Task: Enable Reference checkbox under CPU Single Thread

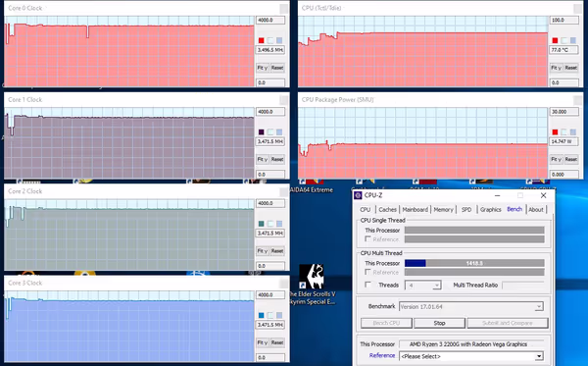Action: (367, 239)
